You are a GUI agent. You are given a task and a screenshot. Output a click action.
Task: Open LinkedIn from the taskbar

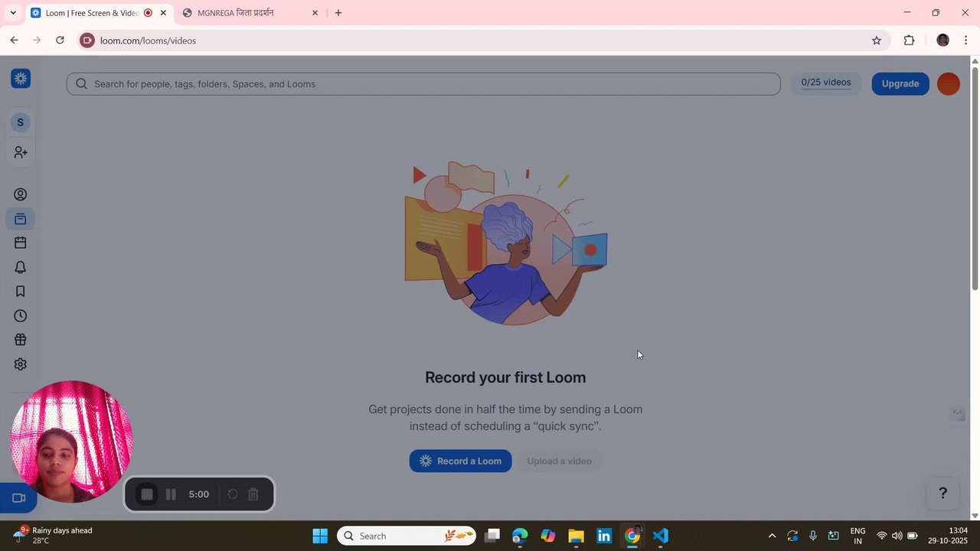[x=604, y=536]
